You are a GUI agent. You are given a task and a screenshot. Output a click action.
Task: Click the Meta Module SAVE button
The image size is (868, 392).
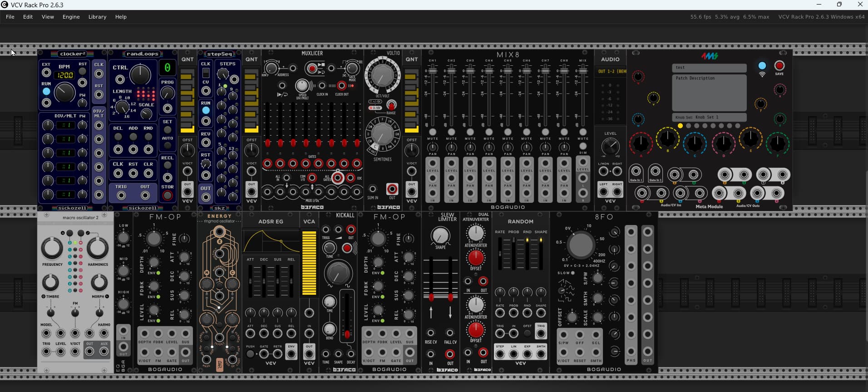779,66
